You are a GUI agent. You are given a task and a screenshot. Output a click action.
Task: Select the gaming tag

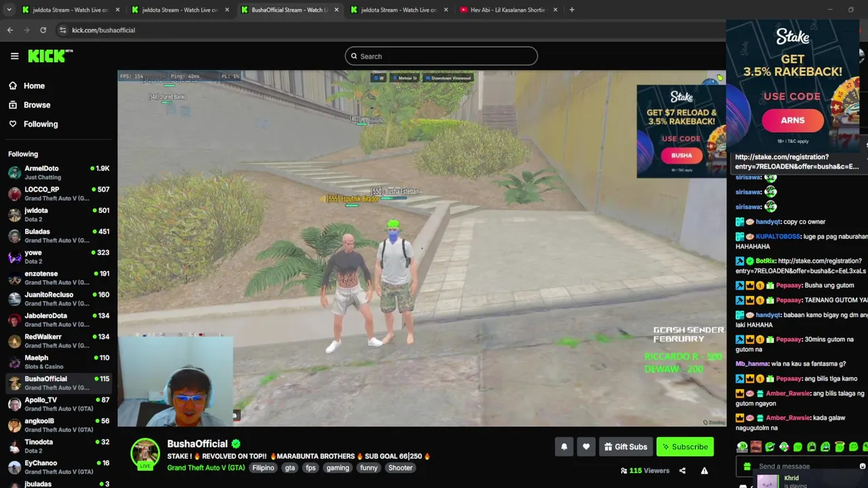click(x=338, y=468)
